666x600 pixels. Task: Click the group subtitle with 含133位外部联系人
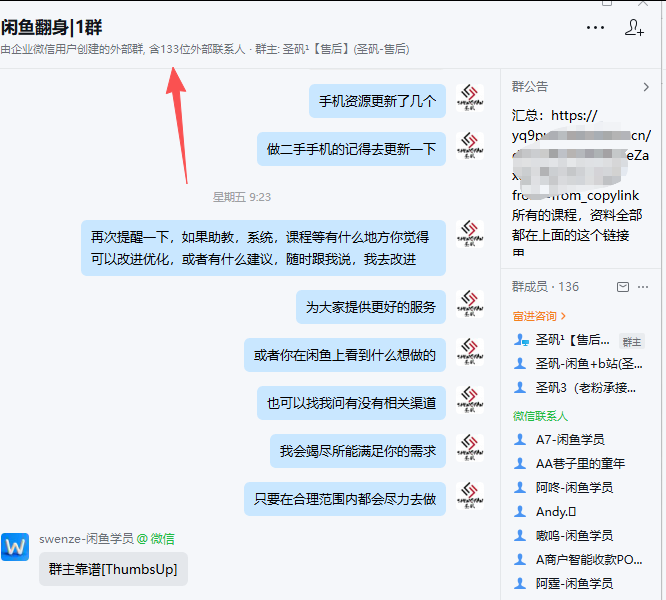[205, 49]
